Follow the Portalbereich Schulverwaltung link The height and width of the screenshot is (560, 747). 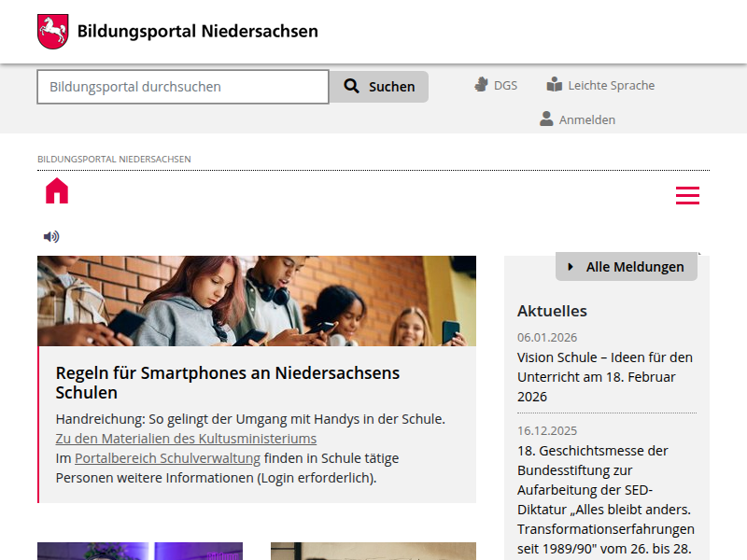(167, 457)
